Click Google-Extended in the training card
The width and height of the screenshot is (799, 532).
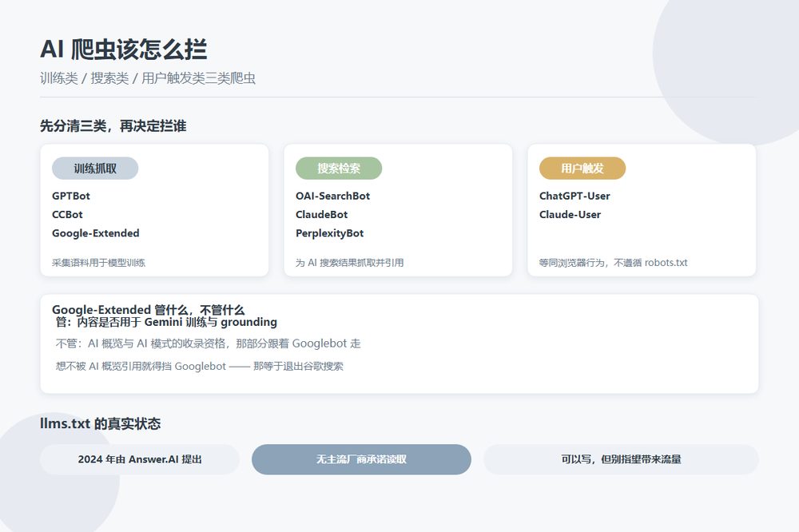pyautogui.click(x=95, y=233)
